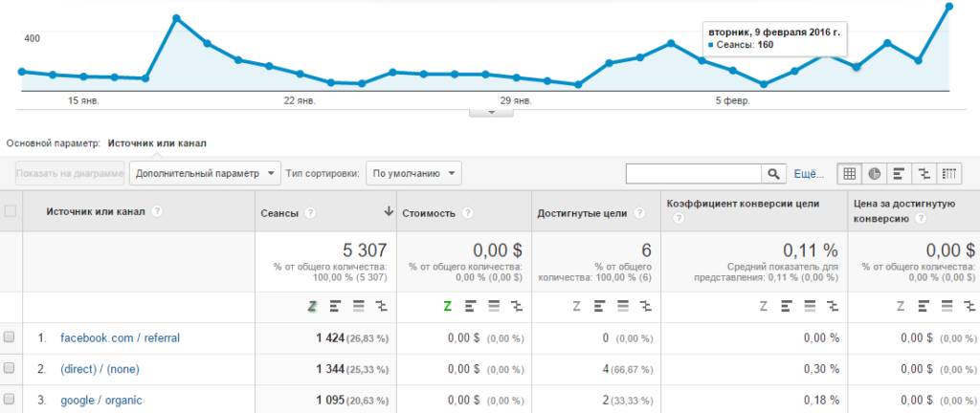Sort by the Сеансы column header
Viewport: 980px width, 413px height.
tap(279, 213)
